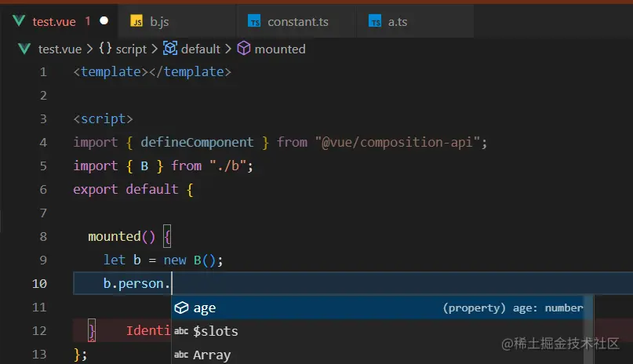This screenshot has width=633, height=364.
Task: Click the "@vue/composition-api" string
Action: point(398,142)
